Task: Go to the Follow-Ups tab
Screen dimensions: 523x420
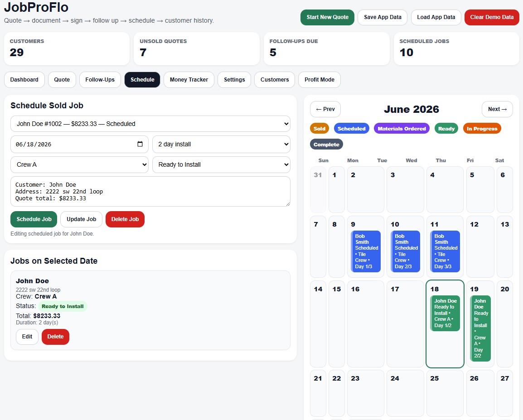Action: (100, 80)
